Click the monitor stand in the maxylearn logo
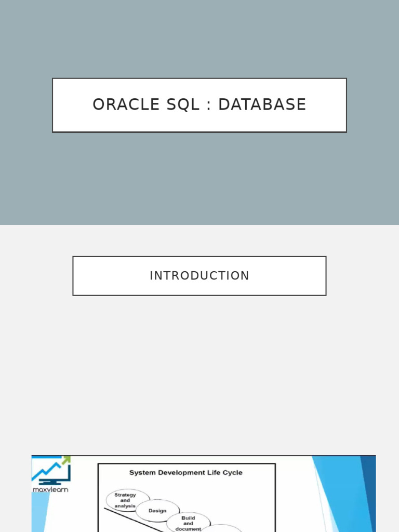 click(x=51, y=482)
